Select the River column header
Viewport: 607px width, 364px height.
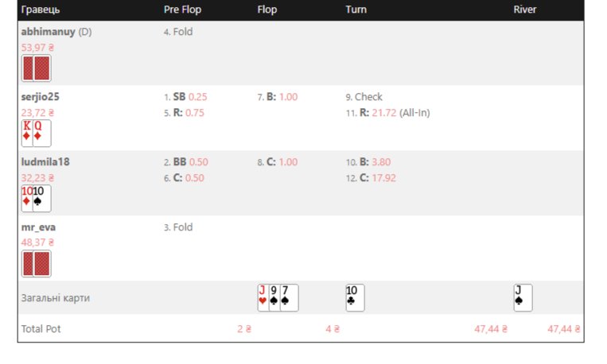524,10
